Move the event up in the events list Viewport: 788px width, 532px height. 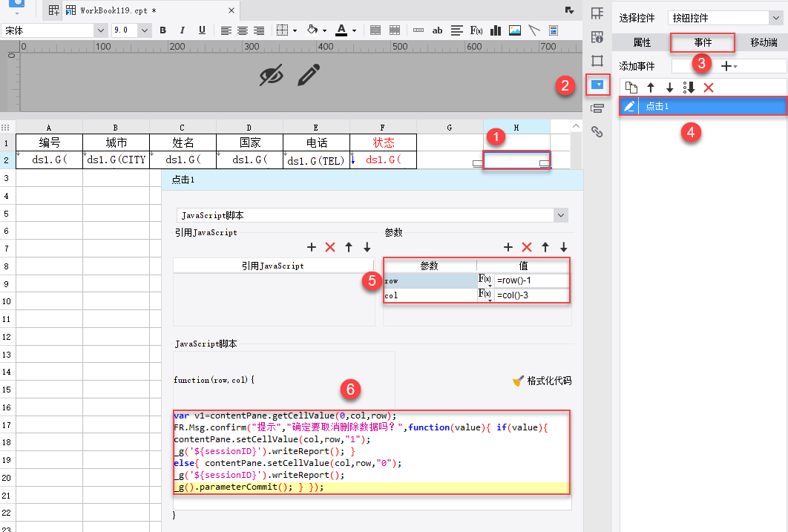point(651,88)
